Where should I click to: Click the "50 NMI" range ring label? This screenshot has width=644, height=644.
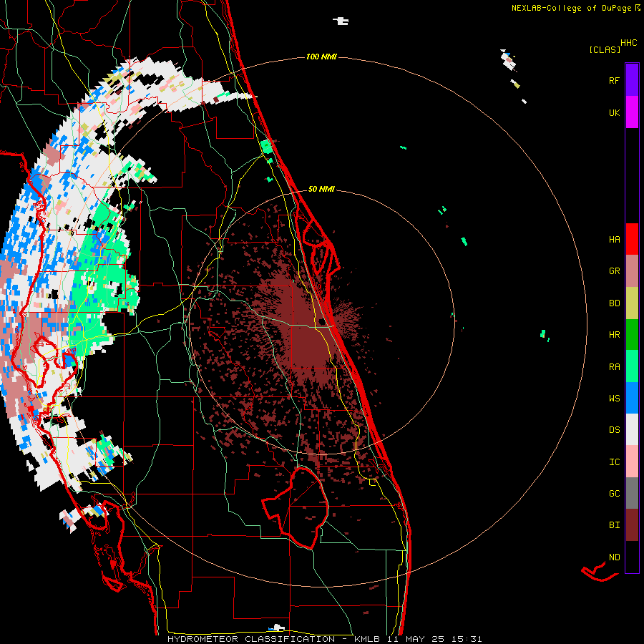click(x=321, y=189)
